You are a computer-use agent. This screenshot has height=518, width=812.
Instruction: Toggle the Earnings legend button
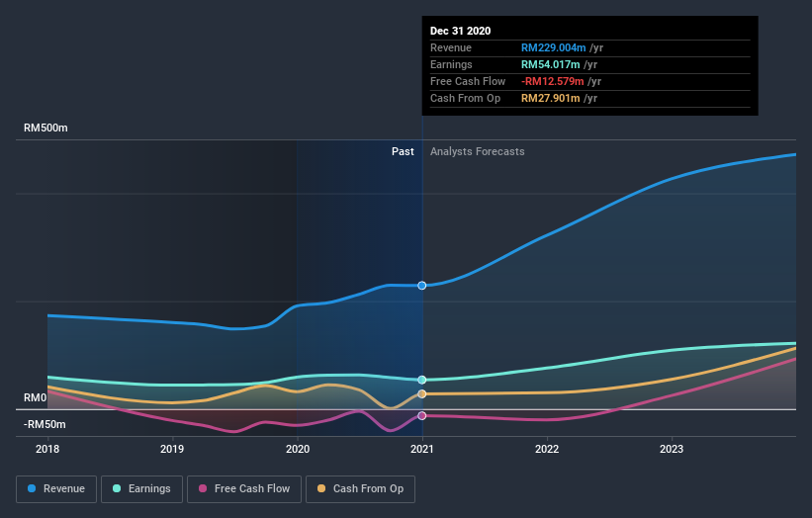tap(141, 489)
